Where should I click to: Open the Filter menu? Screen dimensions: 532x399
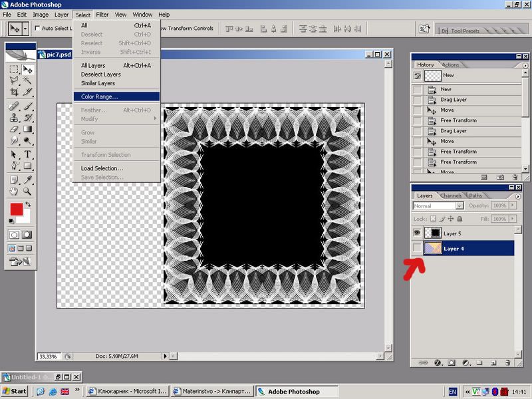(102, 15)
